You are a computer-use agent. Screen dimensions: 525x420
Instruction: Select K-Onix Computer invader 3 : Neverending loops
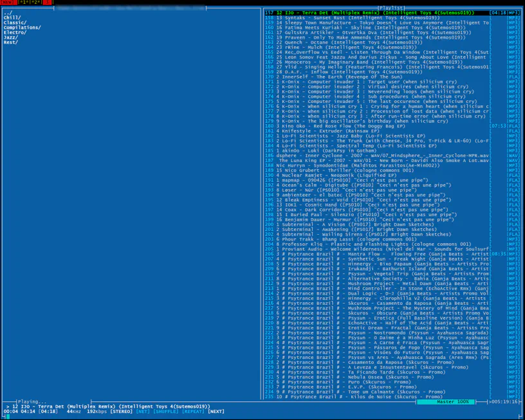392,92
